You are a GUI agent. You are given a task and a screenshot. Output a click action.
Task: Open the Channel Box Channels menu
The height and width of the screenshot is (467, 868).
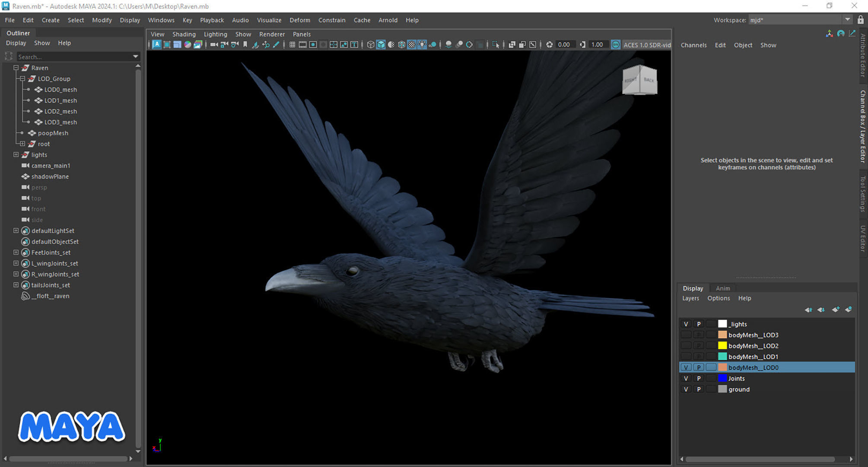point(693,45)
